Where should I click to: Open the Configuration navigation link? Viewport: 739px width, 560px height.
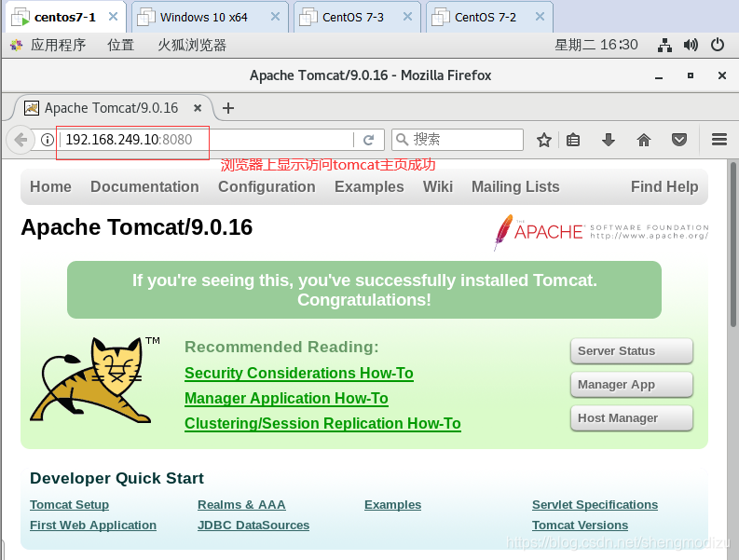(x=267, y=186)
